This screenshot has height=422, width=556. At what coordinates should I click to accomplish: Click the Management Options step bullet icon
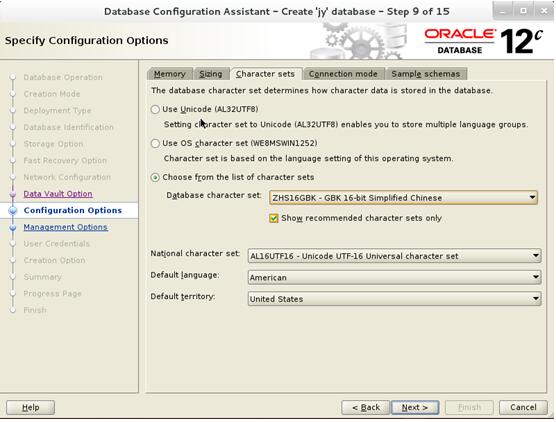pos(13,227)
